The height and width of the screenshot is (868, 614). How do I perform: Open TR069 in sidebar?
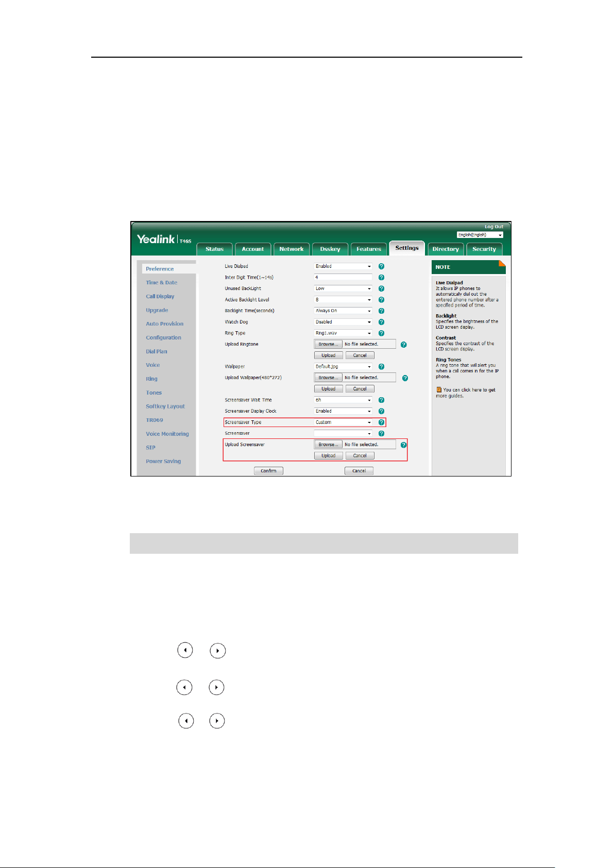154,420
